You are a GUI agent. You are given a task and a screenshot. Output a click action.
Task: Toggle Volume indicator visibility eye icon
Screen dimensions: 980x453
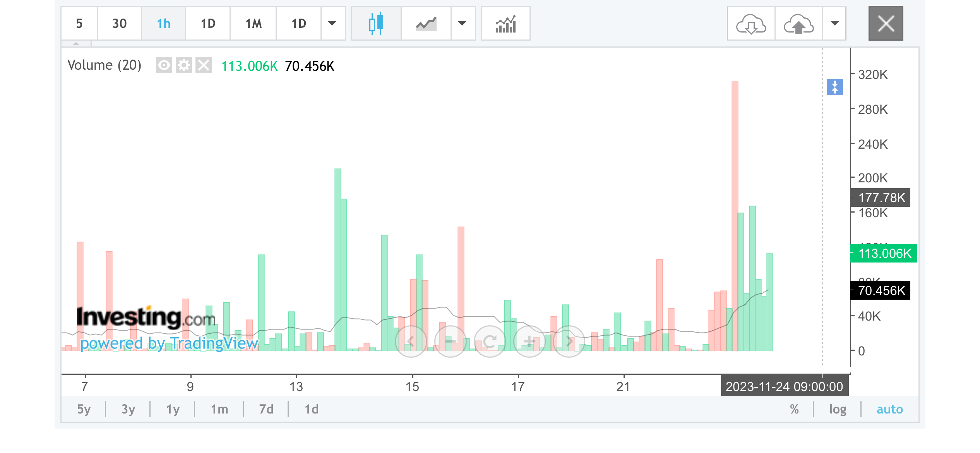[x=164, y=65]
